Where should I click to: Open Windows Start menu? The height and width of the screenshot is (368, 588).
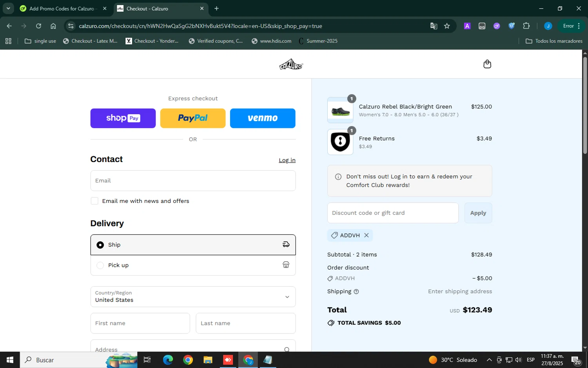pos(10,360)
